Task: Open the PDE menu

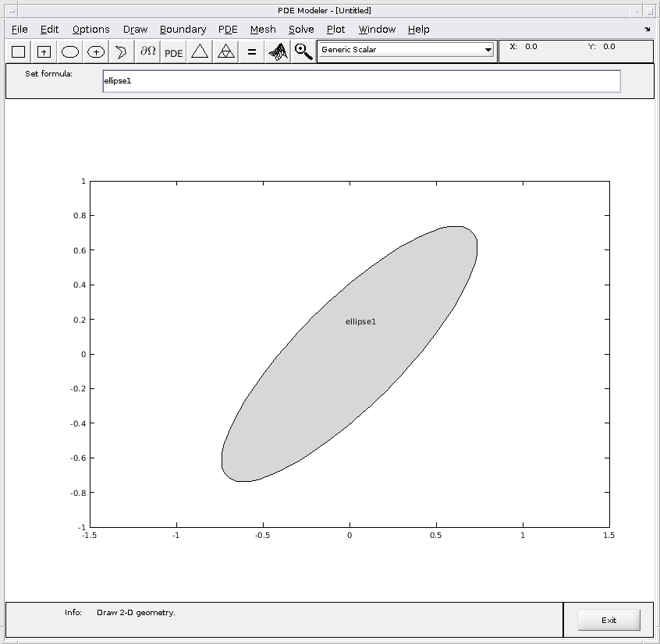Action: [228, 30]
